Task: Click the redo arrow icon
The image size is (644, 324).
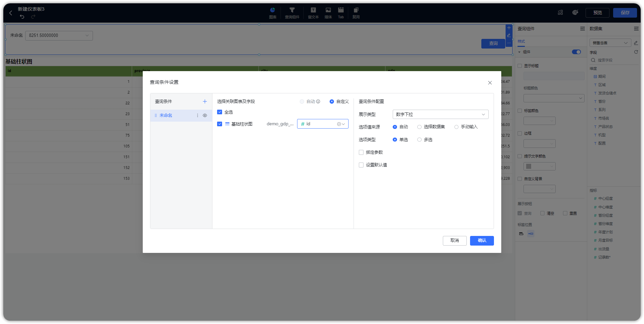Action: [33, 17]
